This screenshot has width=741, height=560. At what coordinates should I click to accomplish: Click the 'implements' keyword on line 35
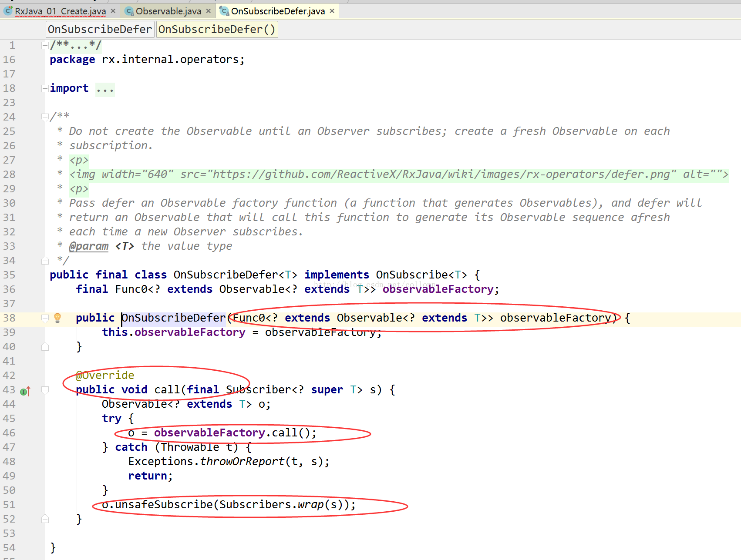pyautogui.click(x=337, y=275)
